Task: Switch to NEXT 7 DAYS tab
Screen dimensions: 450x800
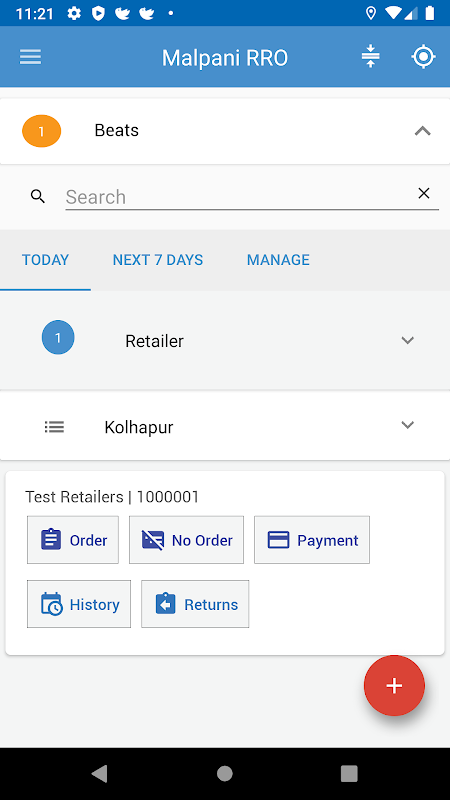Action: pyautogui.click(x=158, y=260)
